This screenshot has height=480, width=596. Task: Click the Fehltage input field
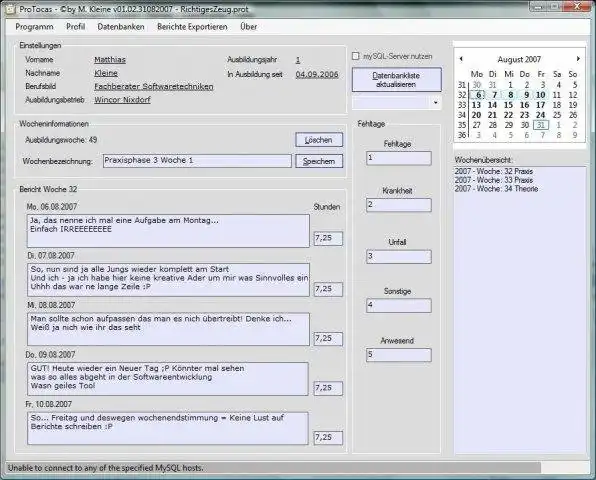[x=399, y=158]
